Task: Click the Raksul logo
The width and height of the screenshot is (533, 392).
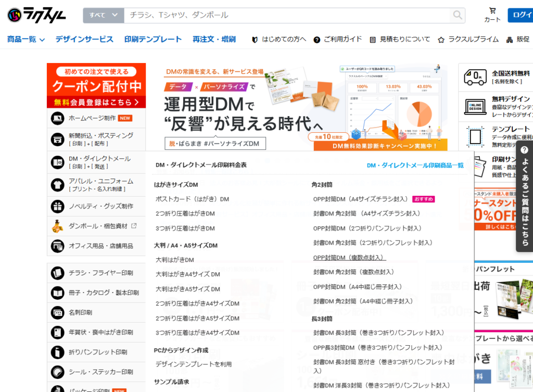Action: (x=36, y=15)
